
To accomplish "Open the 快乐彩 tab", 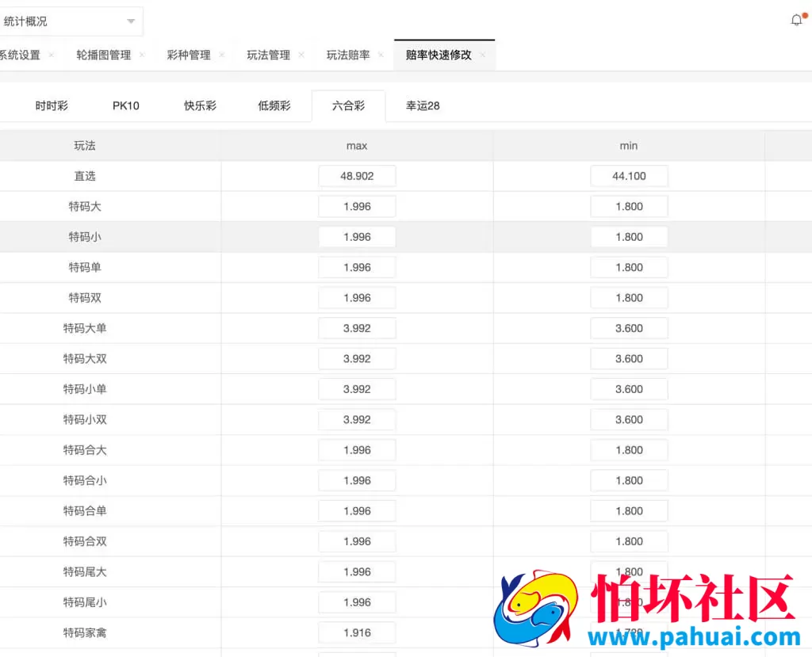I will click(199, 105).
